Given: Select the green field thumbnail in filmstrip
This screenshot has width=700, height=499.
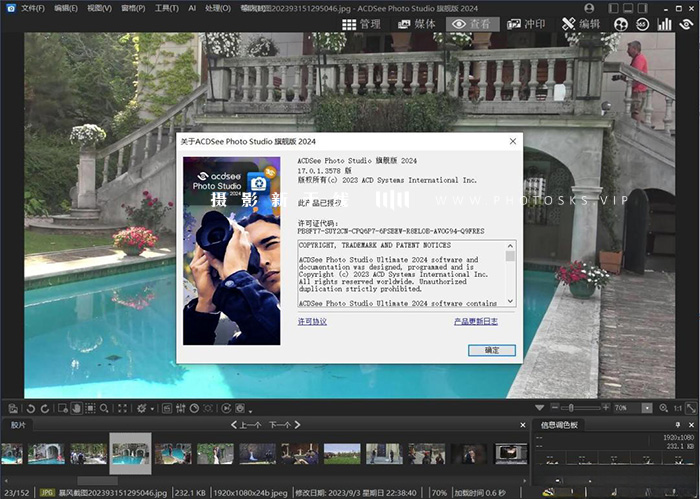Looking at the screenshot, I should pos(342,453).
